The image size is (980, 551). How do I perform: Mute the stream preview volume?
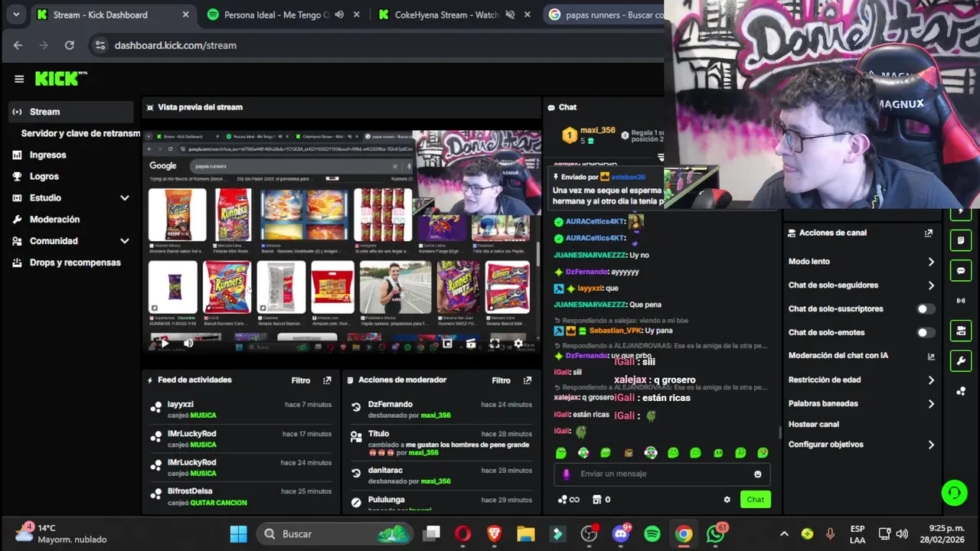click(x=188, y=344)
